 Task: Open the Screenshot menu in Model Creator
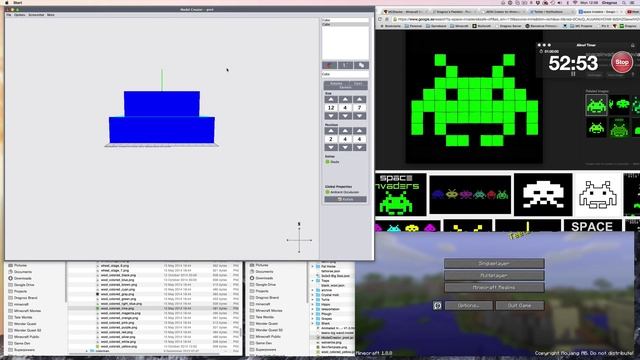pyautogui.click(x=36, y=15)
